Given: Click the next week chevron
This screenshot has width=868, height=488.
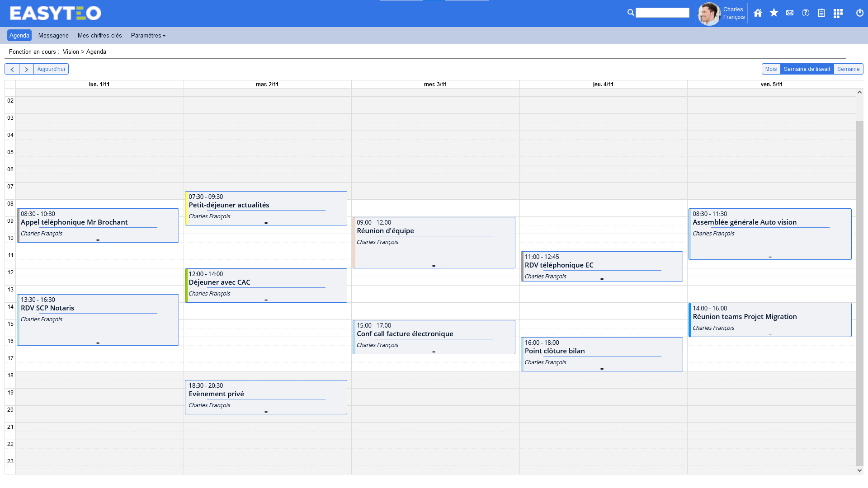Looking at the screenshot, I should click(x=27, y=69).
